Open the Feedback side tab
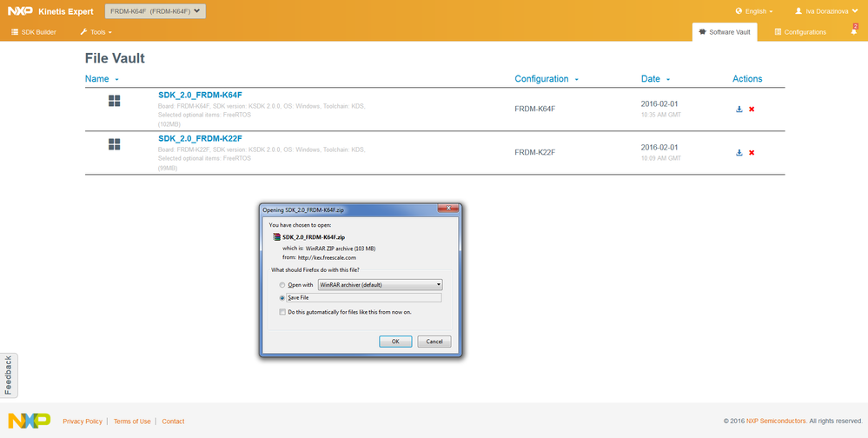868x438 pixels. click(x=9, y=375)
